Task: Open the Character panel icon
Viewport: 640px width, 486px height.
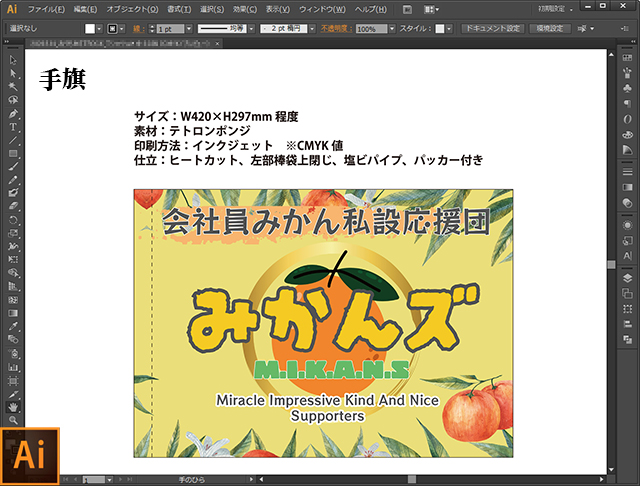Action: (x=627, y=256)
